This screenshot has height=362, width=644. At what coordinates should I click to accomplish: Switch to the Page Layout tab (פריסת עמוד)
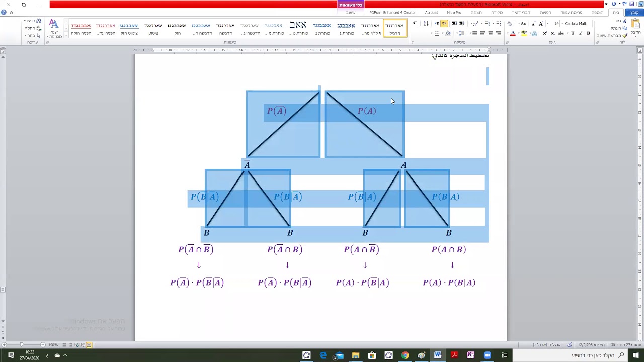tap(572, 12)
